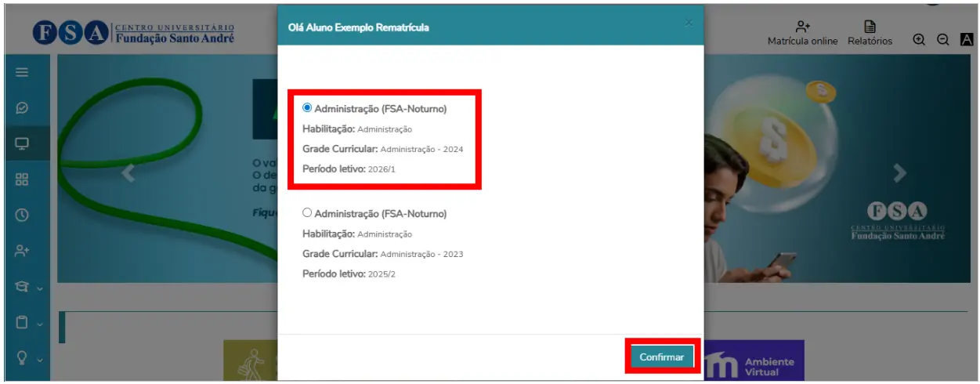980x384 pixels.
Task: Toggle high contrast with the A icon
Action: (967, 40)
